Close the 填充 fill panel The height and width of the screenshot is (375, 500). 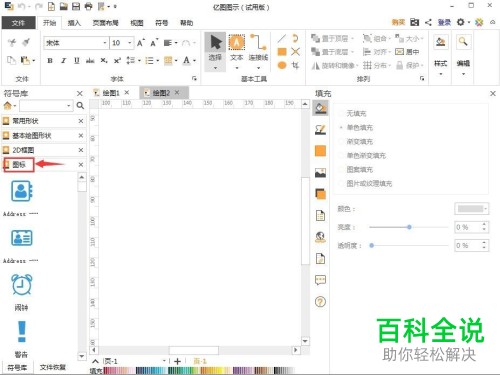click(493, 94)
